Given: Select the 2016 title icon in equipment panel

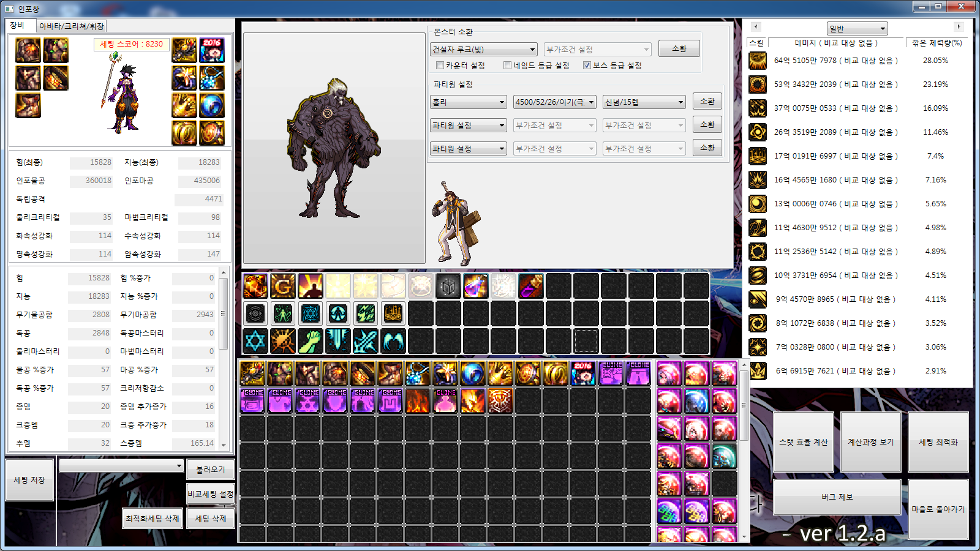Looking at the screenshot, I should point(212,50).
